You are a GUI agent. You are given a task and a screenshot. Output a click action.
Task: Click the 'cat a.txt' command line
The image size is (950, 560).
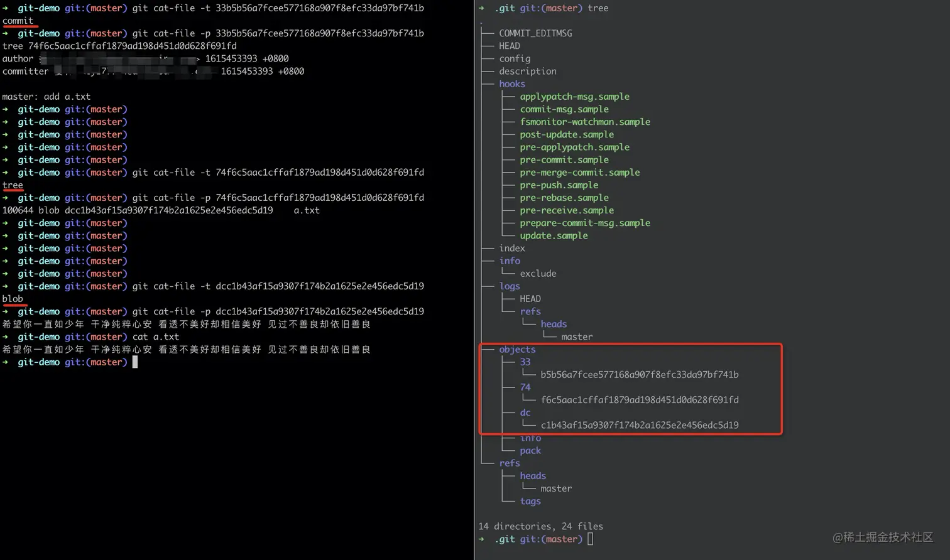click(156, 337)
